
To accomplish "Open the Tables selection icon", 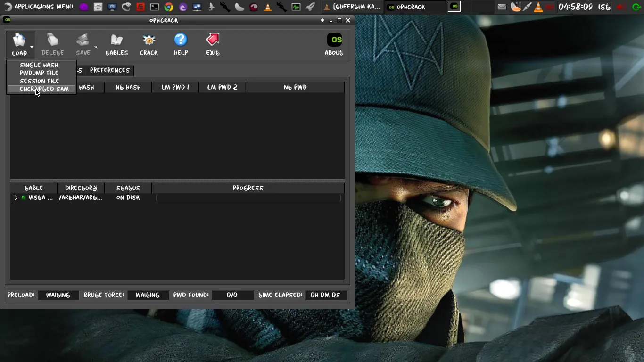I will (x=116, y=45).
